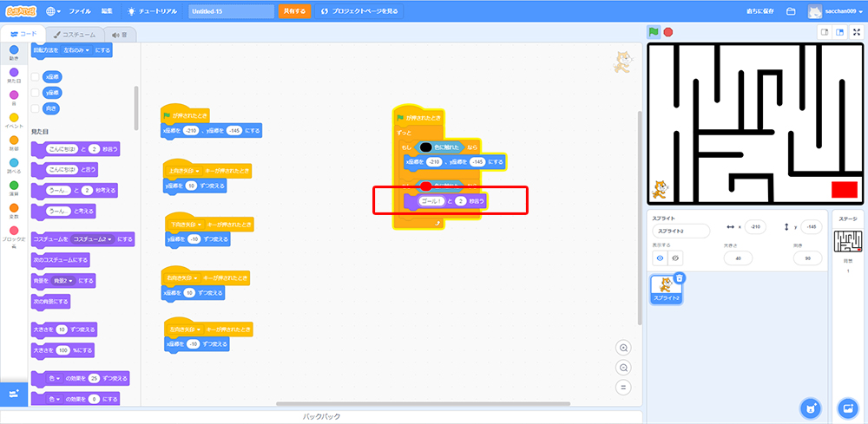Hide the sprite with the crossed-eye button
Viewport: 868px width, 424px height.
point(674,258)
